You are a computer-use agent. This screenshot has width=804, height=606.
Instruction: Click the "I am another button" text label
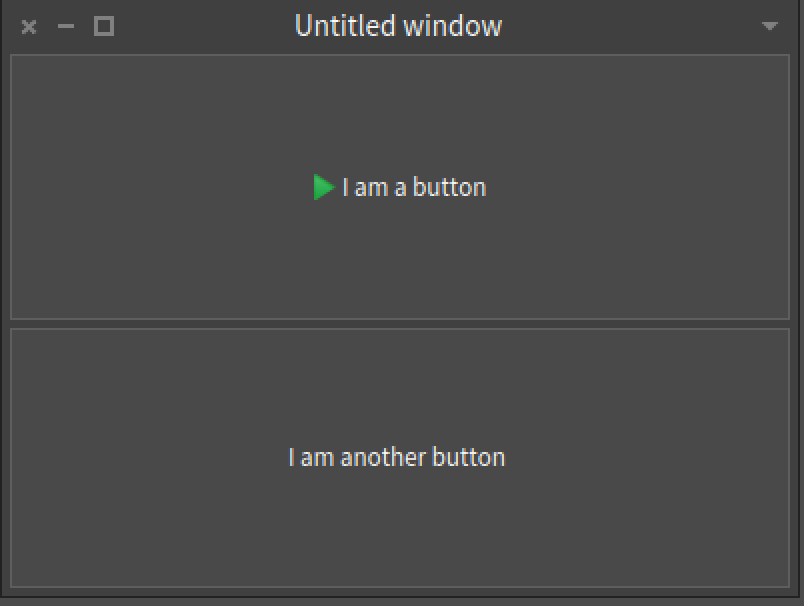(397, 457)
